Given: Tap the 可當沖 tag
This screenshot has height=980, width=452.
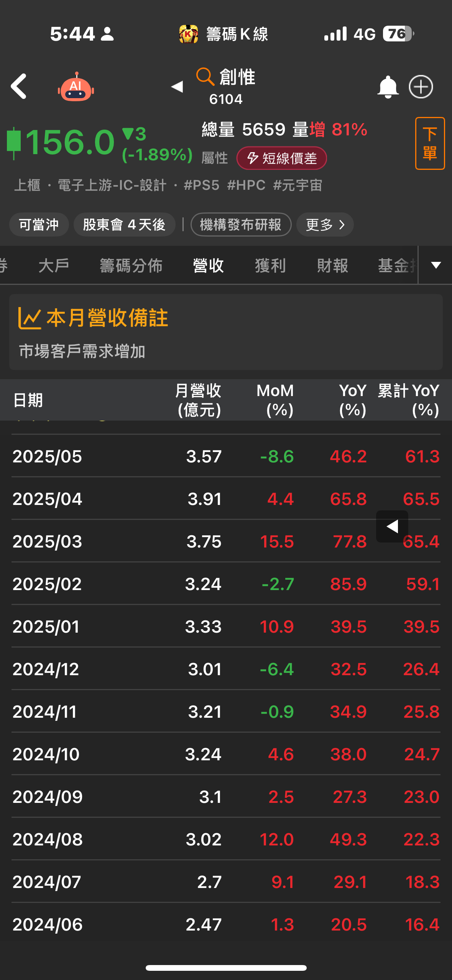Looking at the screenshot, I should [39, 224].
